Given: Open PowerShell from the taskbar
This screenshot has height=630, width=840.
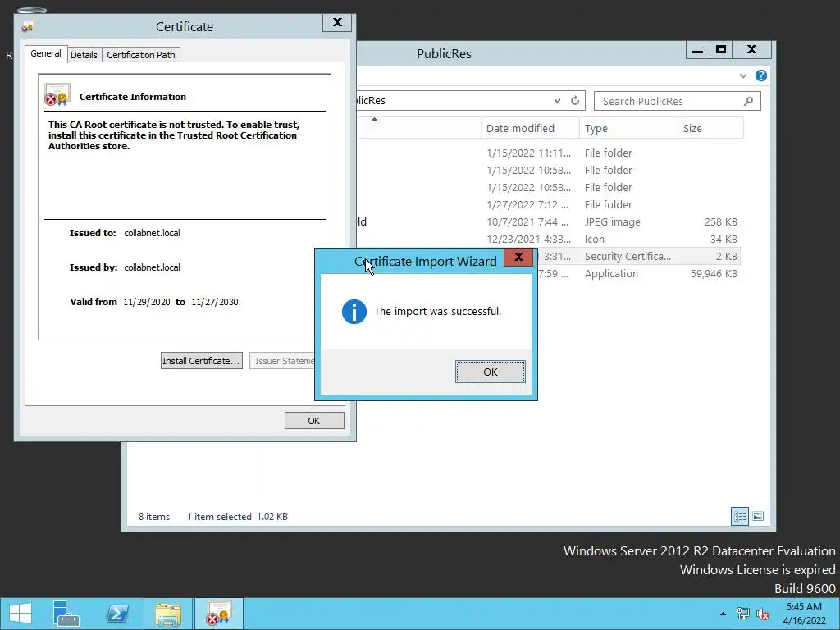Looking at the screenshot, I should (x=117, y=614).
